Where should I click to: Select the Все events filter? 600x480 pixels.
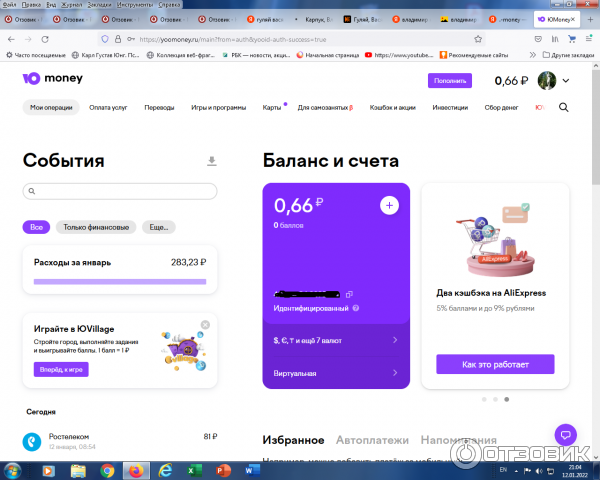tap(36, 227)
